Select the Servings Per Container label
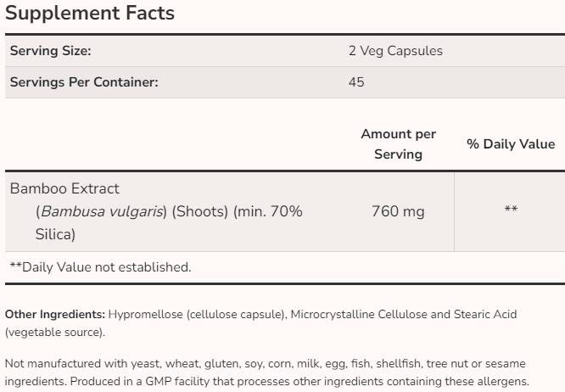 (84, 82)
